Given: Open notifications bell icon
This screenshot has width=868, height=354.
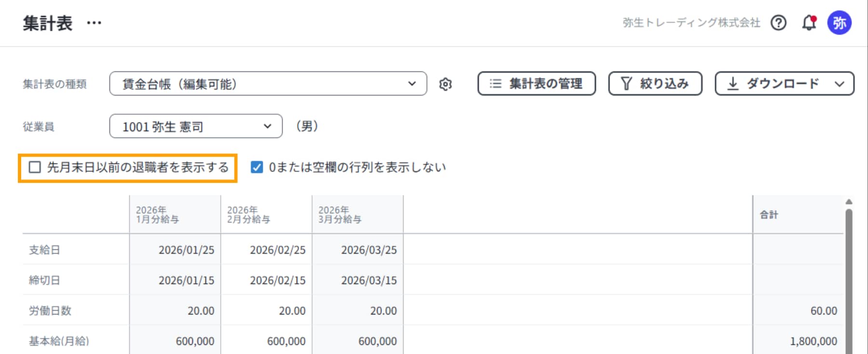Looking at the screenshot, I should (x=809, y=23).
